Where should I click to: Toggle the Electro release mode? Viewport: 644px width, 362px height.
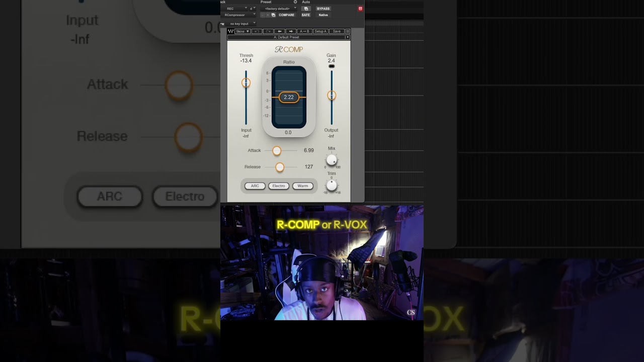pos(279,186)
